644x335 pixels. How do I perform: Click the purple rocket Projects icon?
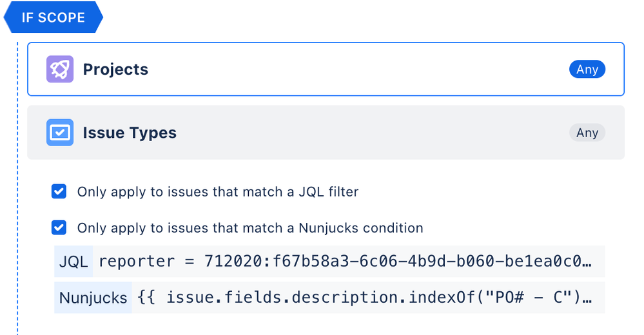tap(60, 69)
